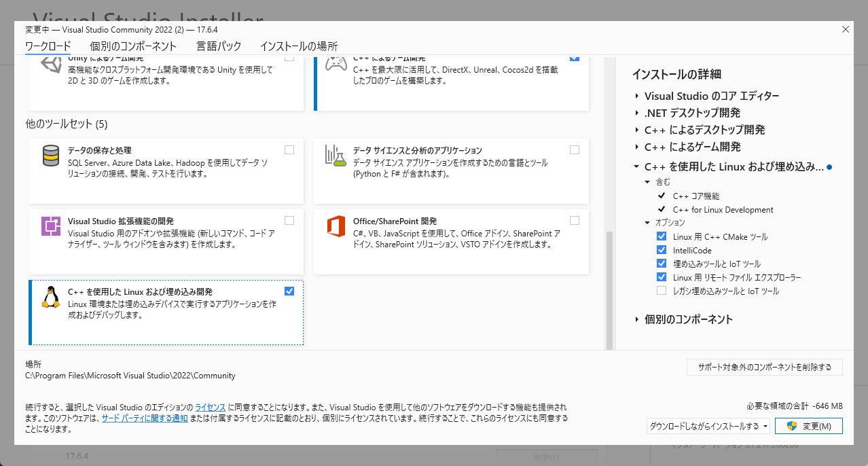Enable Office/SharePoint 開発 workload checkbox
This screenshot has height=466, width=868.
coord(575,220)
